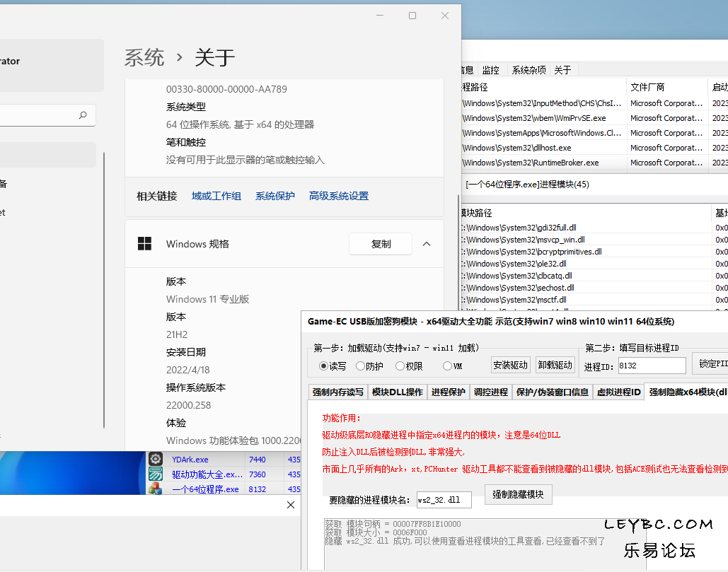
Task: Select the bcryptprimitives.dll module row
Action: click(x=594, y=252)
